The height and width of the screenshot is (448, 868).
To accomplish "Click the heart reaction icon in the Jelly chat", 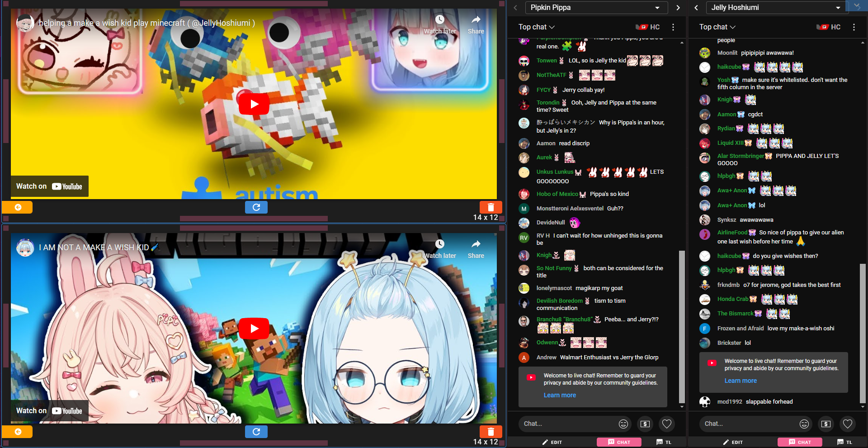I will 848,424.
